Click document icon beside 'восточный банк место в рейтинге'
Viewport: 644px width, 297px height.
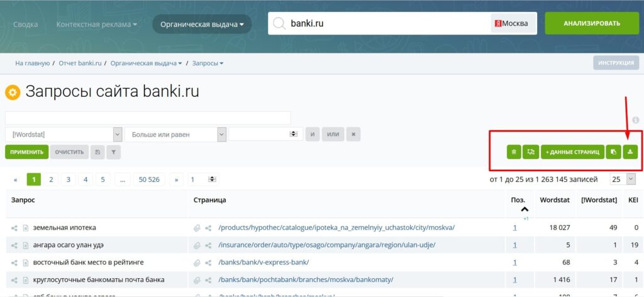coord(25,262)
